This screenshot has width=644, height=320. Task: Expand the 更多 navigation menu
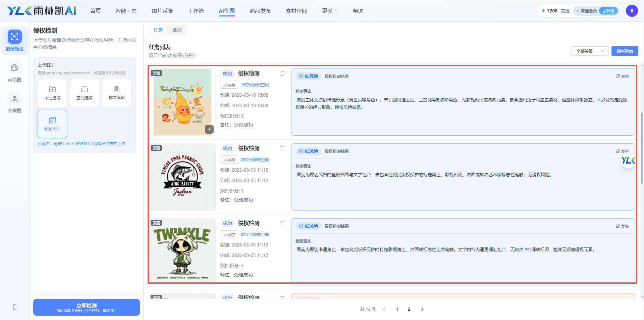[330, 11]
